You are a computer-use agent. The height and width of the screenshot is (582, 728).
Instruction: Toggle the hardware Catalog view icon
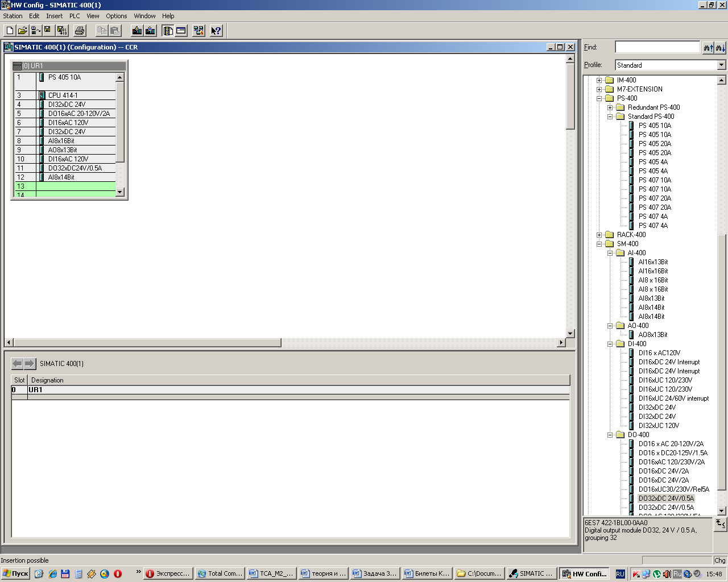click(x=168, y=31)
